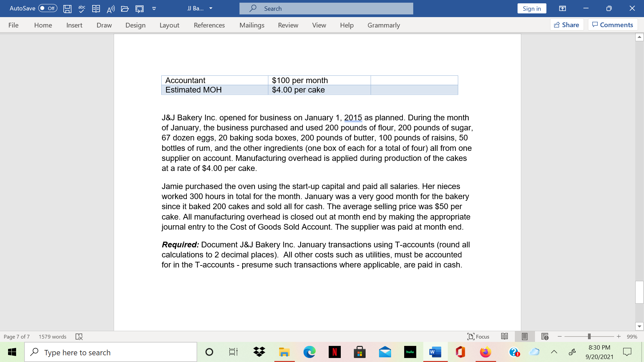Image resolution: width=644 pixels, height=362 pixels.
Task: Toggle the AutoSave switch
Action: click(x=48, y=8)
